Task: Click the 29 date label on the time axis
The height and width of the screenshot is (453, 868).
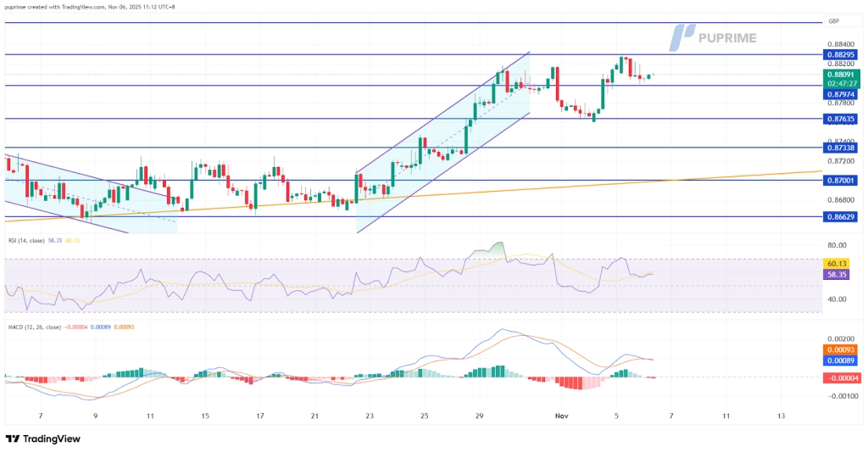Action: click(479, 416)
